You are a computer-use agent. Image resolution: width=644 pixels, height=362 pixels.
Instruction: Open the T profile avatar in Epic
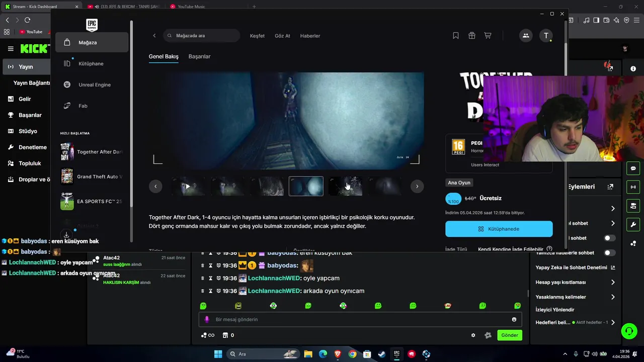[x=546, y=36]
